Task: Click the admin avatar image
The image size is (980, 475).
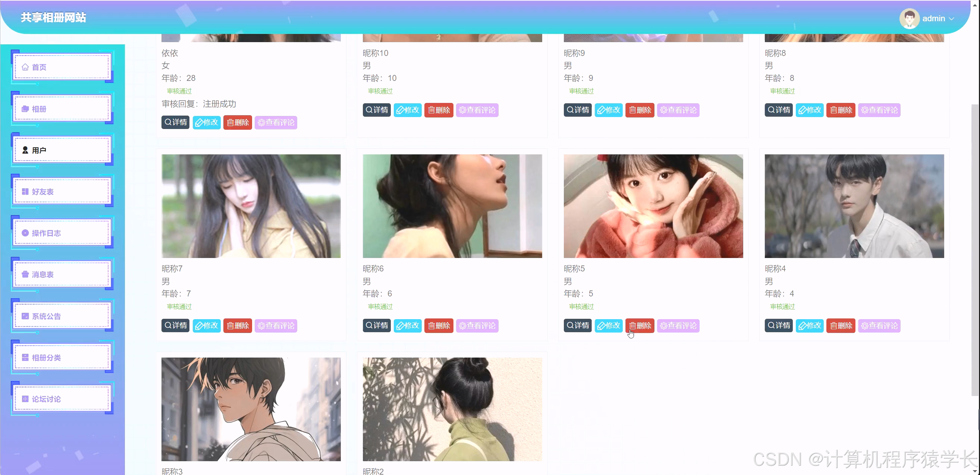Action: 910,18
